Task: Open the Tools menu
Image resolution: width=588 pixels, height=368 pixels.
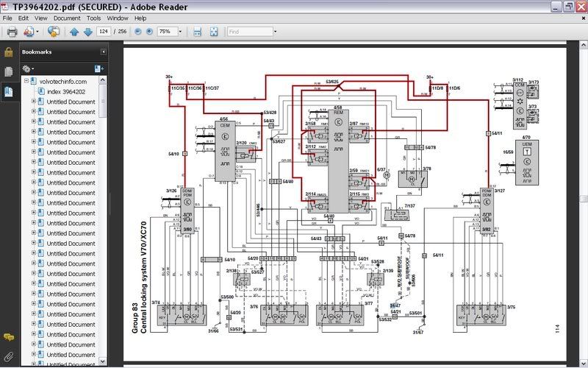Action: [93, 18]
